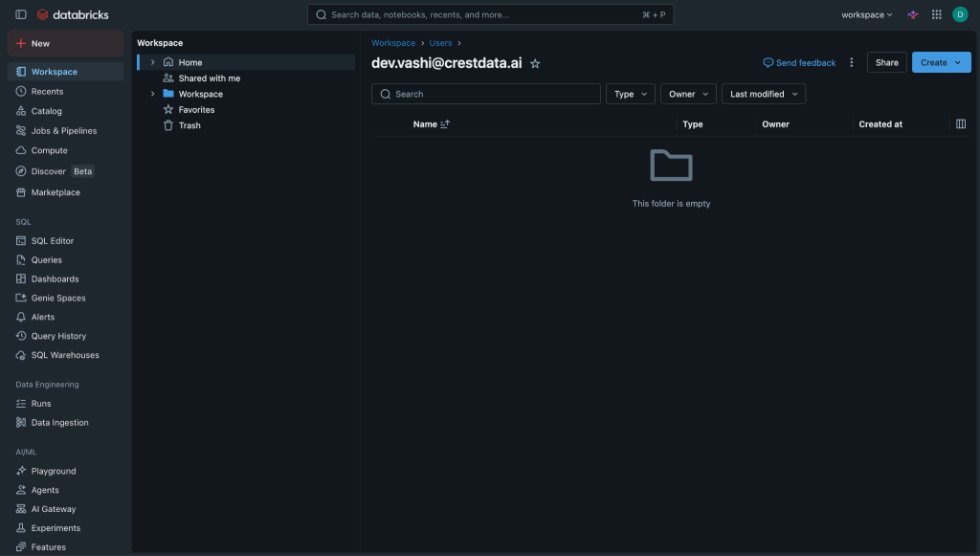Click the Data Ingestion icon

point(21,422)
